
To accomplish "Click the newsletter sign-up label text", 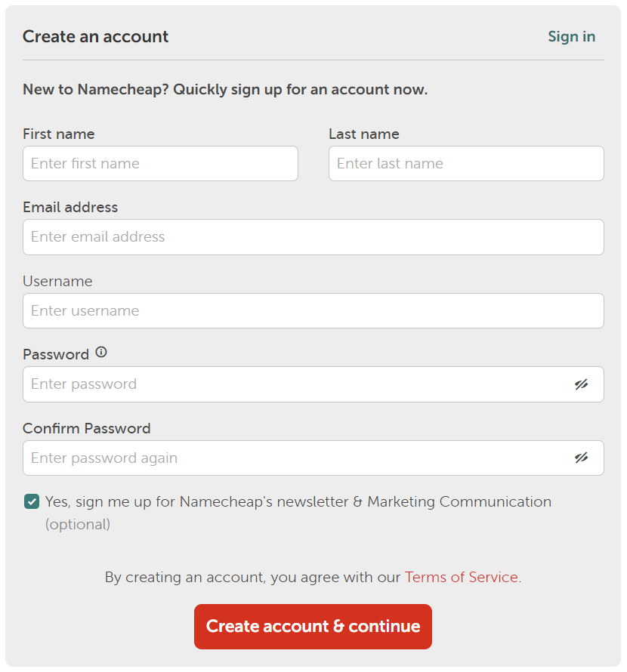I will point(298,513).
